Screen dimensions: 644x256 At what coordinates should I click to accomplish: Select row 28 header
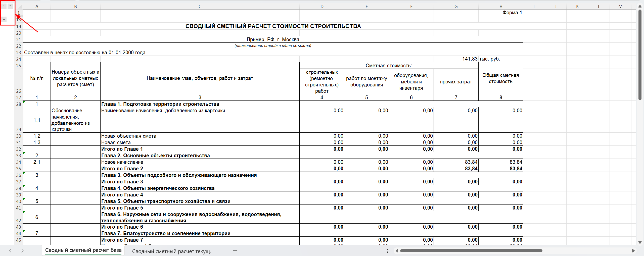[19, 104]
